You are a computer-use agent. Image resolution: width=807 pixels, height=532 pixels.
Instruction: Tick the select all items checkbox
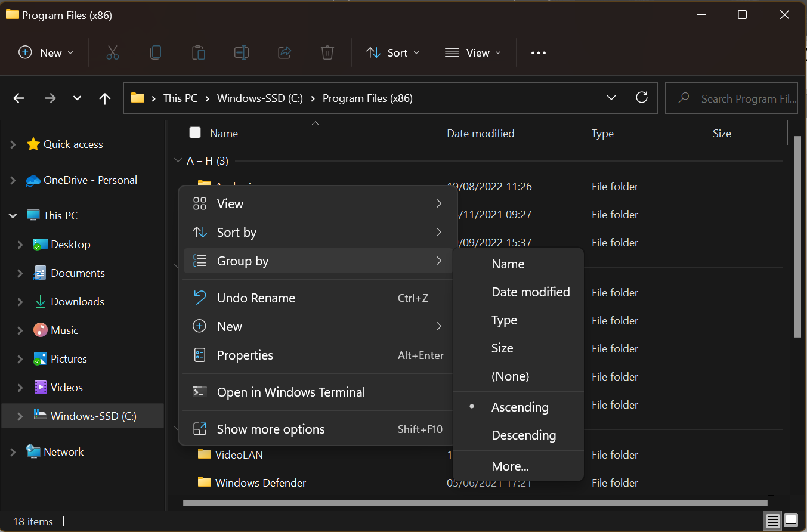coord(195,133)
